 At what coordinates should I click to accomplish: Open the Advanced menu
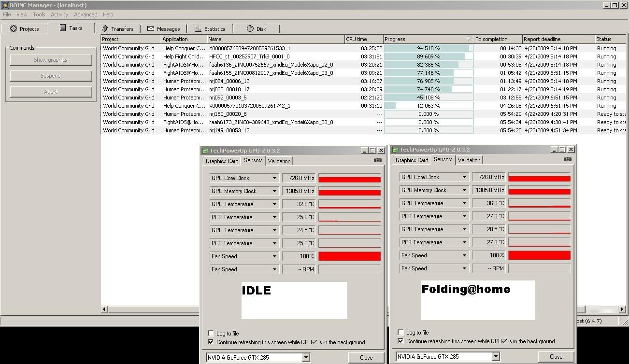point(85,14)
